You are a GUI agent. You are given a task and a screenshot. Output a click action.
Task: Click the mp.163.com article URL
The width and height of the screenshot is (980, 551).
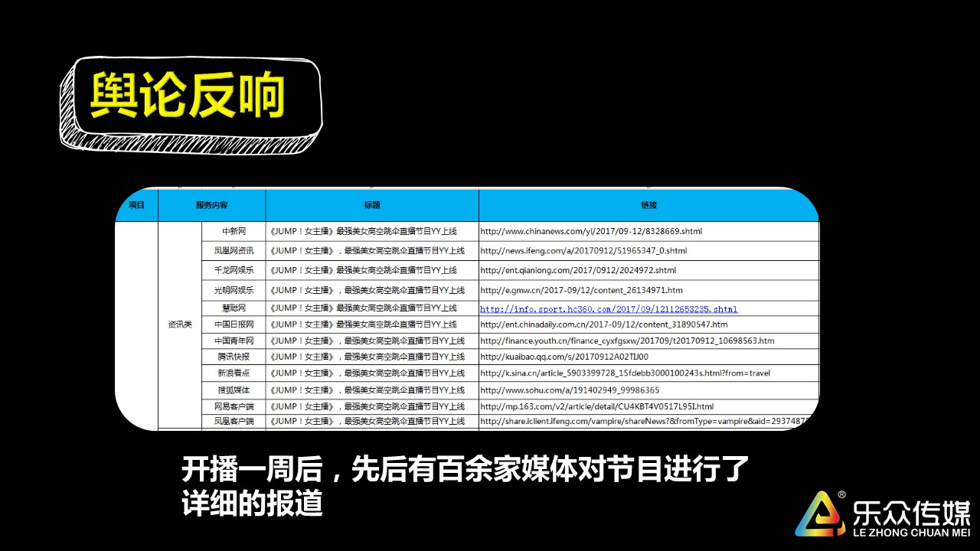(x=596, y=406)
